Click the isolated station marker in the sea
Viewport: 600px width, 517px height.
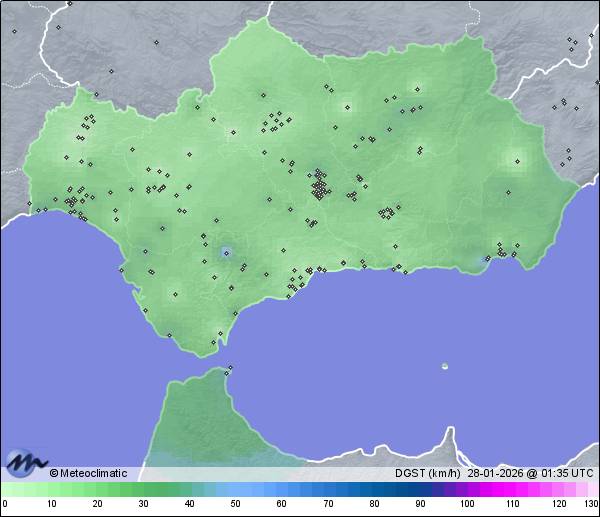coord(445,366)
